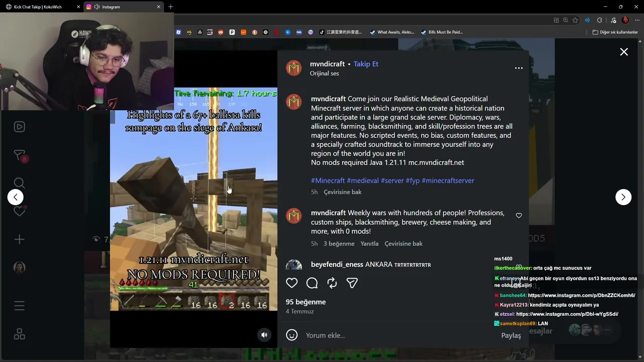Translate the 'Weekly wars' comment via 'Çevirisine bak'
This screenshot has width=644, height=362.
click(404, 244)
